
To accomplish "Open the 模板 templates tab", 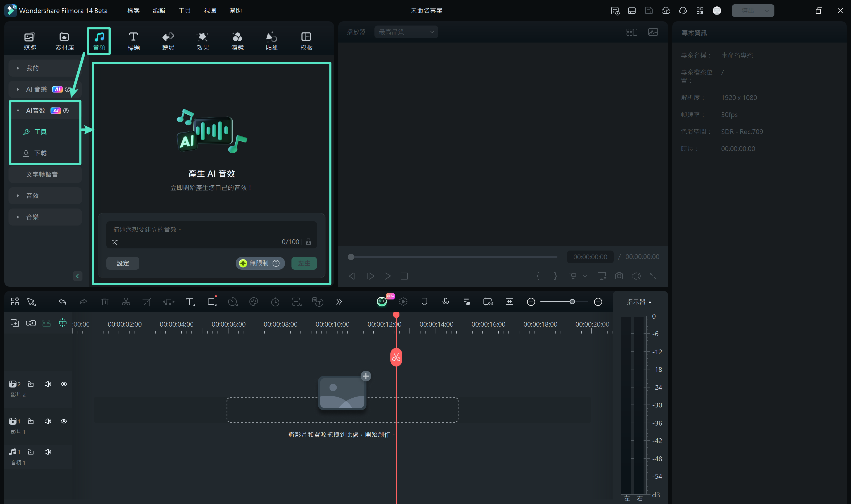I will coord(306,41).
